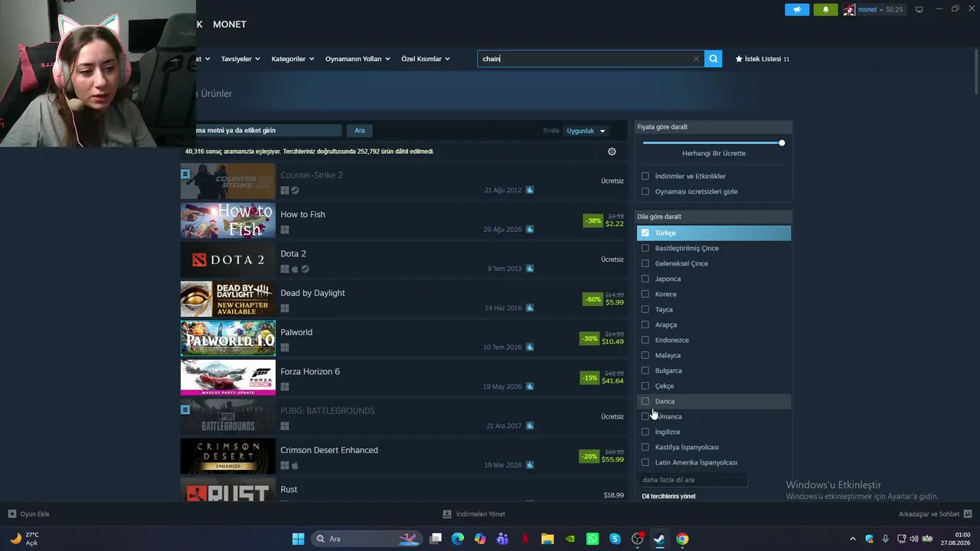Click the price range slider handle
This screenshot has width=980, height=551.
[x=782, y=143]
